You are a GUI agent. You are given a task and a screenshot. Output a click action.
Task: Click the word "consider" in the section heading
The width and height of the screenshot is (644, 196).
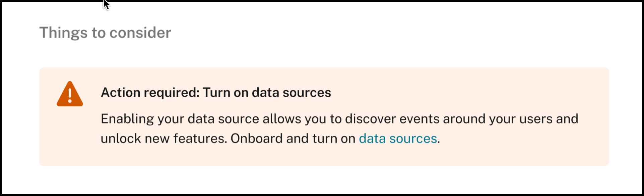140,33
